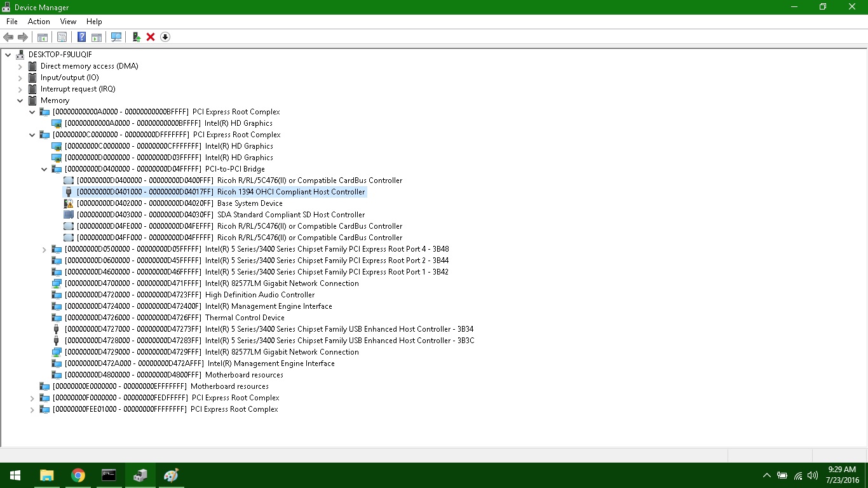Click the Back arrow in the toolbar

(8, 37)
